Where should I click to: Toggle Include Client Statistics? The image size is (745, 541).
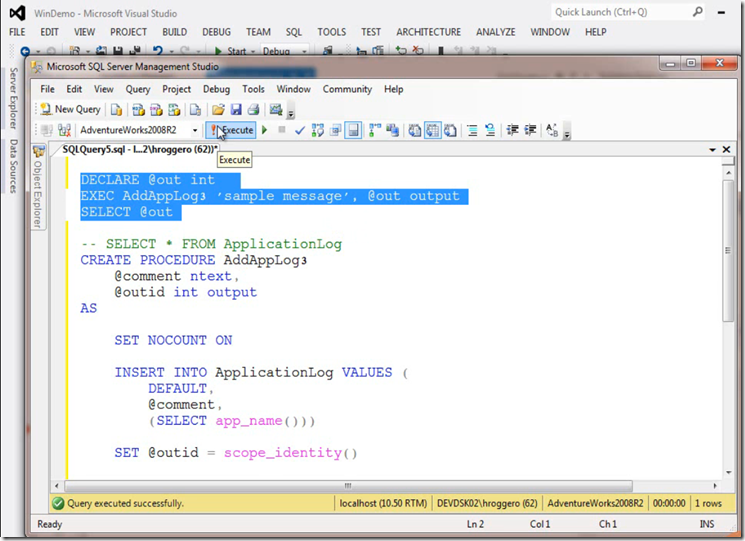[x=392, y=130]
